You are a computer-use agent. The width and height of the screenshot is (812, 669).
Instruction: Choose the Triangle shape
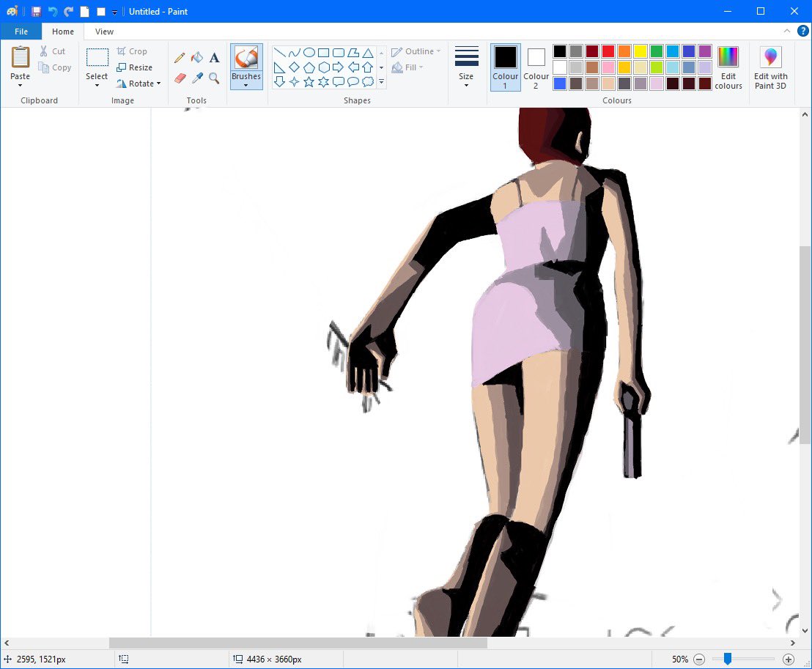[368, 53]
